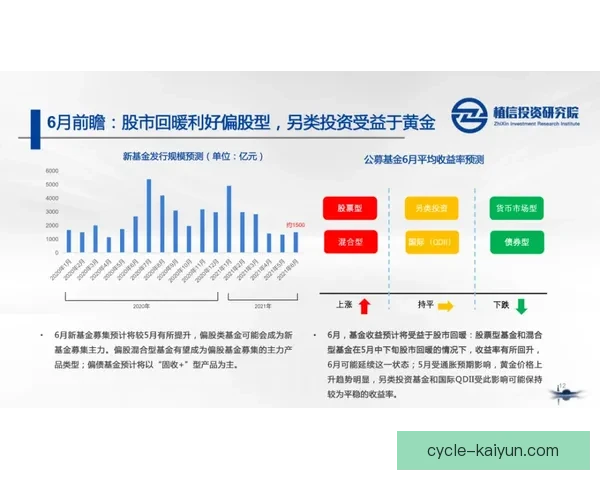This screenshot has height=480, width=600.
Task: Click the 6000 y-axis label
Action: [52, 171]
